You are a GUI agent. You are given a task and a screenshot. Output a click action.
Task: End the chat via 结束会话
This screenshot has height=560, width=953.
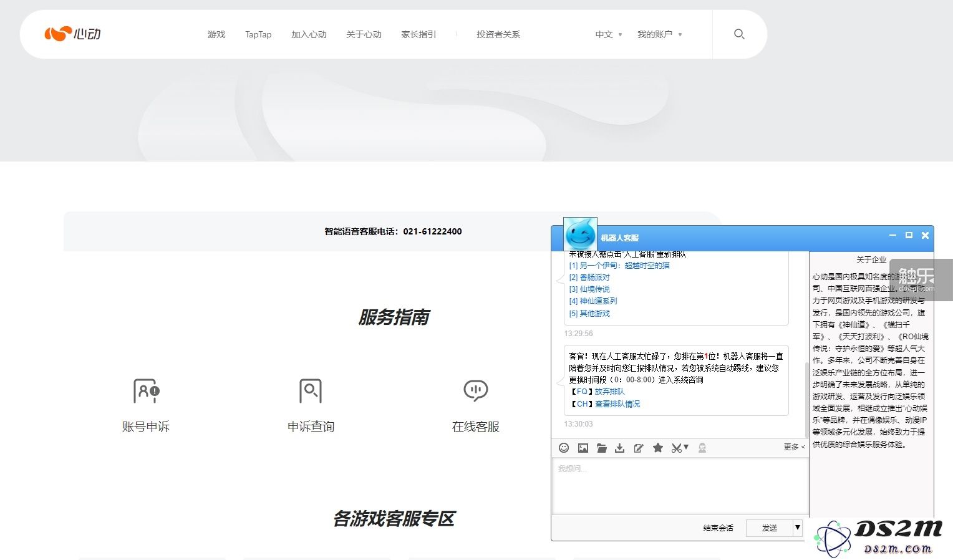pyautogui.click(x=718, y=528)
